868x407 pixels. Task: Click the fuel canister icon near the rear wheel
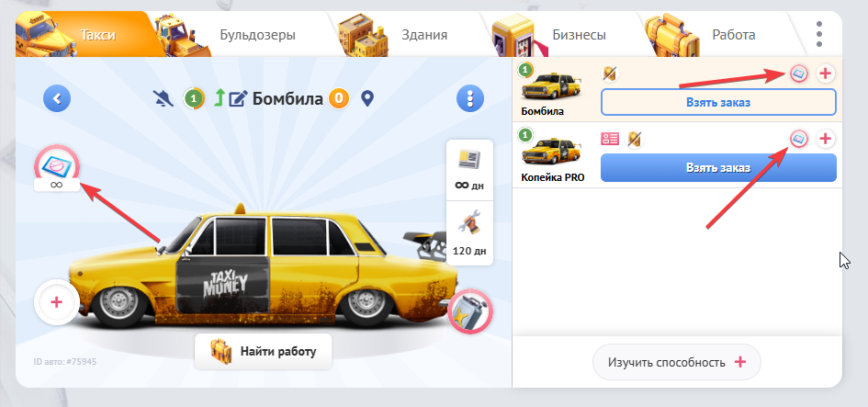(469, 312)
